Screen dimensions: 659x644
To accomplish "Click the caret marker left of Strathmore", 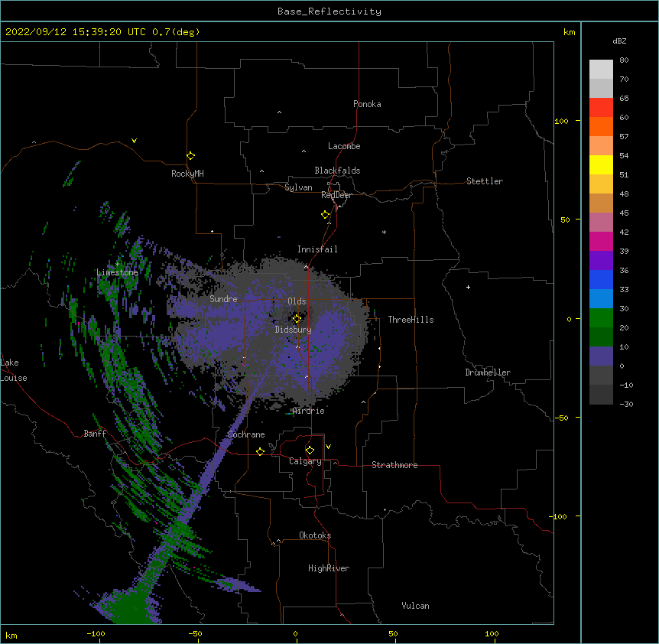I will [336, 463].
